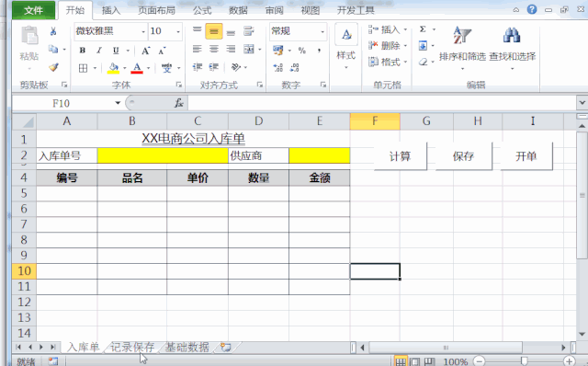Screen dimensions: 588x366
Task: Apply the red font color A
Action: [137, 68]
